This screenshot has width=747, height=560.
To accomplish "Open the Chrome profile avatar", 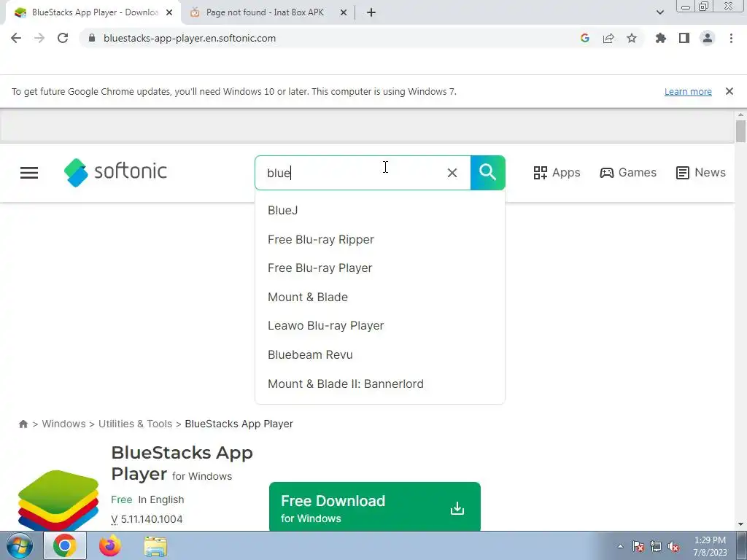I will point(708,38).
